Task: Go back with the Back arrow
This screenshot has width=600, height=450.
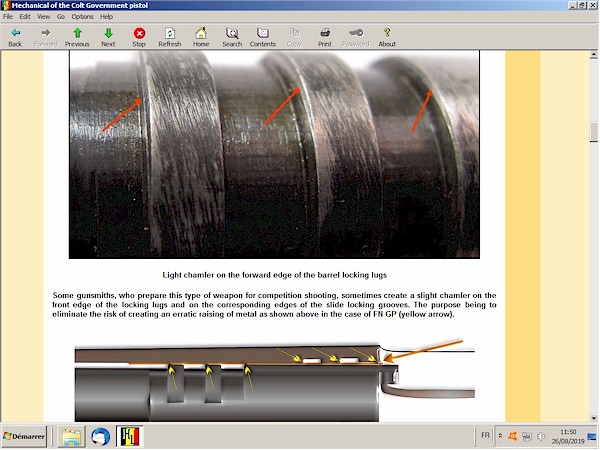Action: [x=15, y=37]
